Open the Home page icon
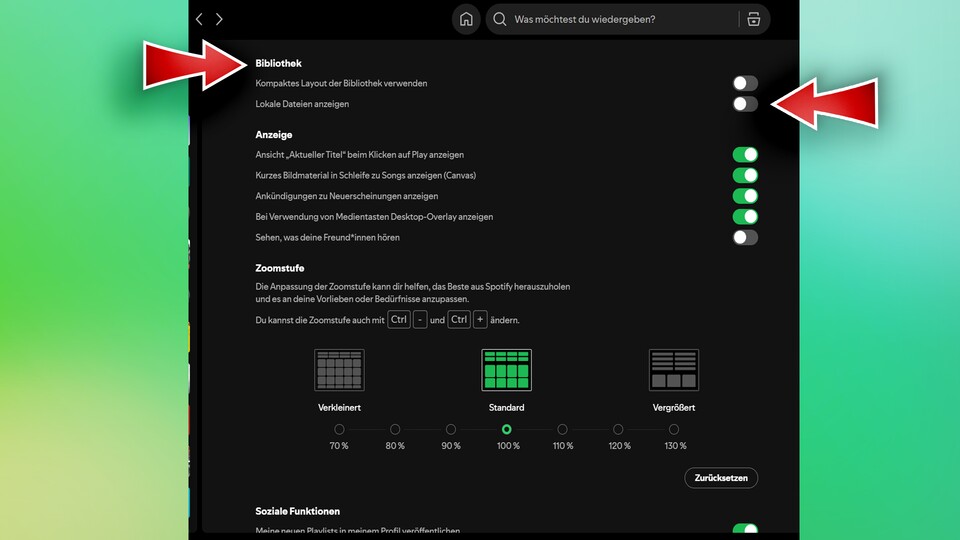 point(466,19)
